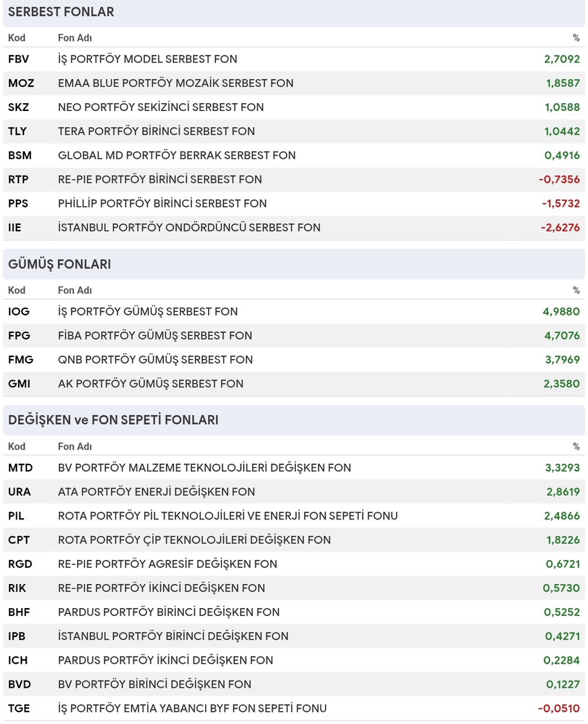Select the RIK fund code

point(17,589)
